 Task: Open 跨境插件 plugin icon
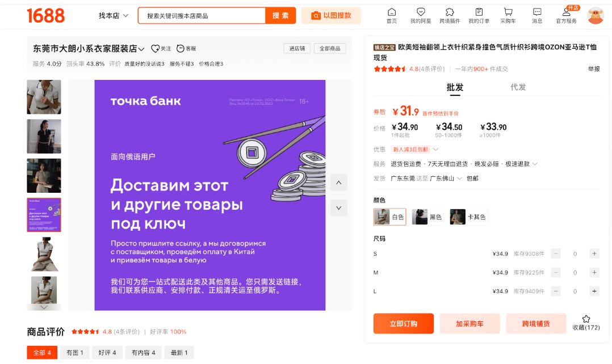coord(450,15)
